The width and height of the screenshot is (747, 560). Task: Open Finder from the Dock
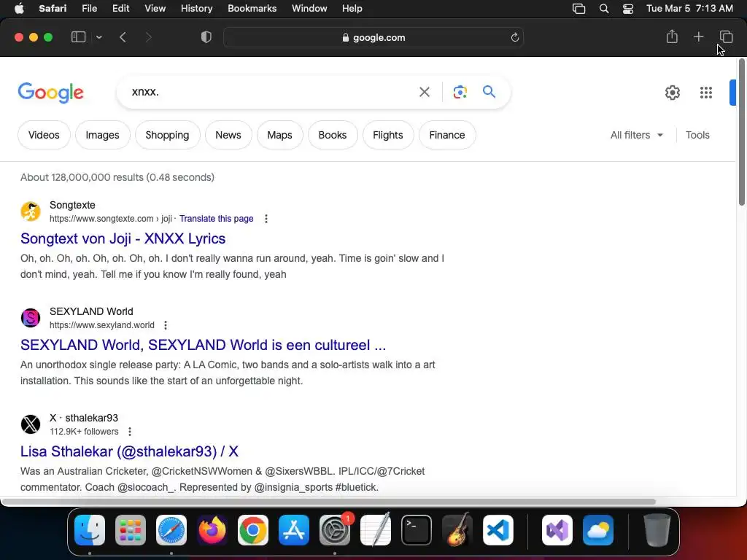point(90,530)
